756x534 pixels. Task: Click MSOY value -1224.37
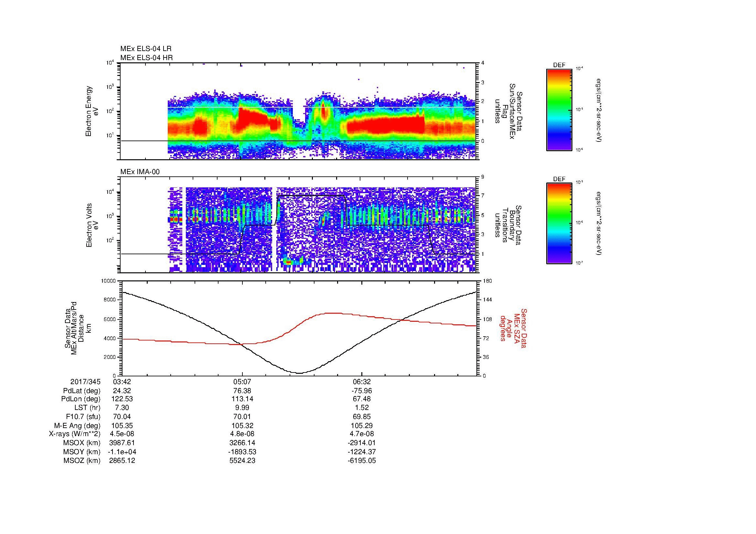pyautogui.click(x=362, y=452)
